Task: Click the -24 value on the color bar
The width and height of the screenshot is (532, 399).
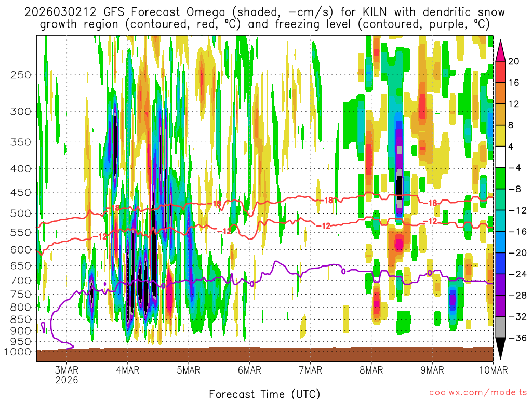Action: coord(518,274)
